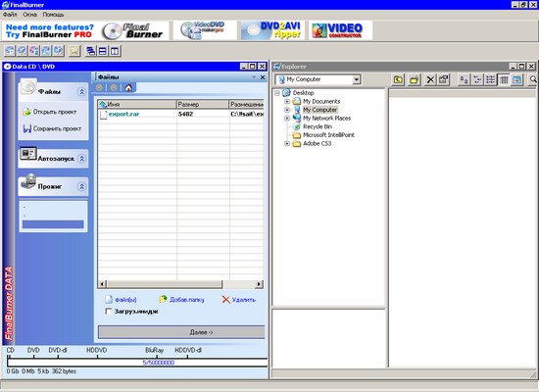Go up one folder level in Explorer
The width and height of the screenshot is (539, 392).
pos(398,79)
